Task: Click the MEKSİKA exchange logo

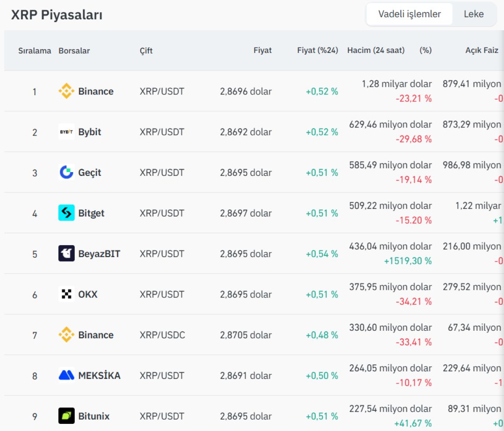Action: (x=66, y=376)
